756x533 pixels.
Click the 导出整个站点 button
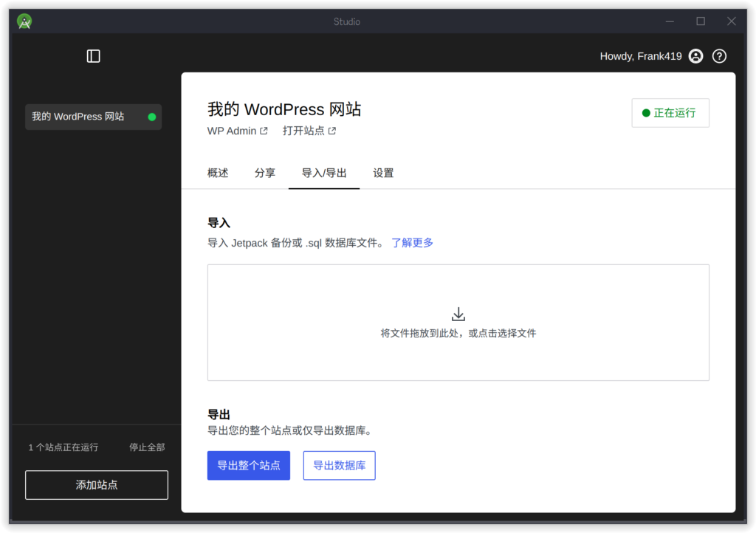click(248, 465)
